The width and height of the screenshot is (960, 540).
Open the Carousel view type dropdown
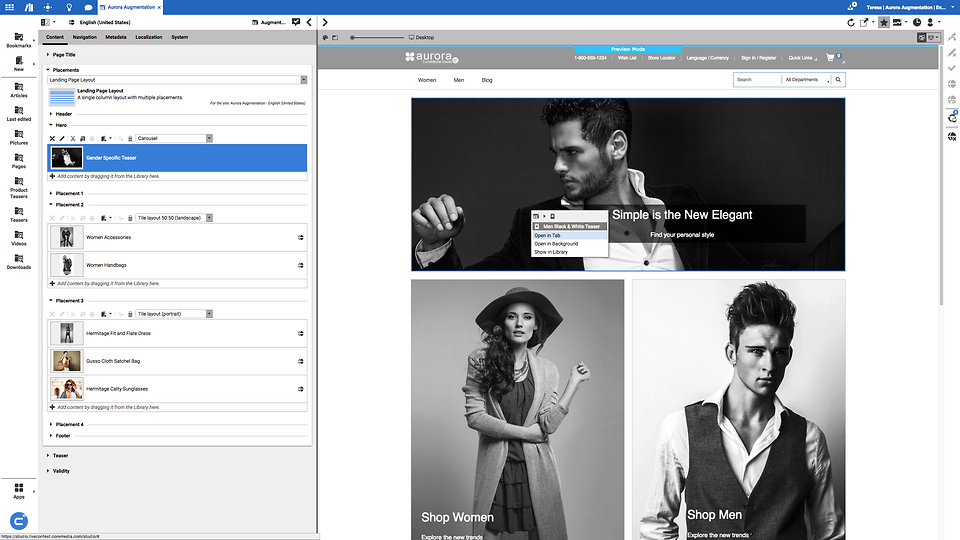[x=174, y=138]
